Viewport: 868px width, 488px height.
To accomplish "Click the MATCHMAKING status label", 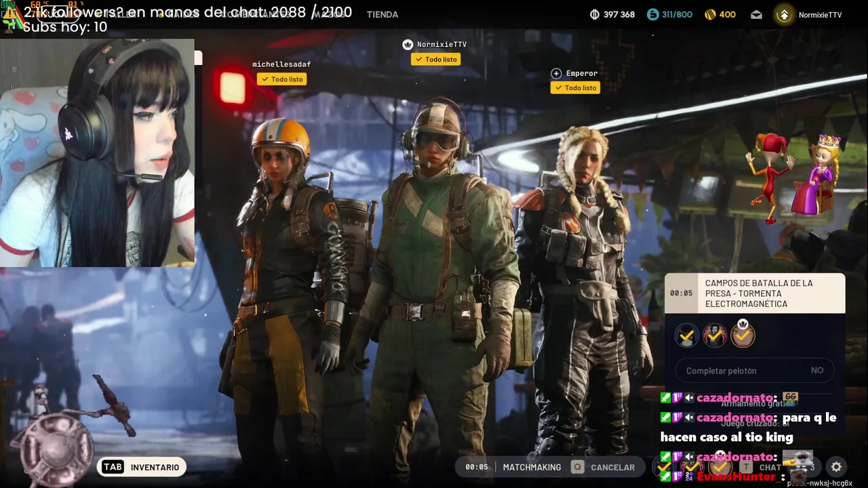I will point(532,467).
